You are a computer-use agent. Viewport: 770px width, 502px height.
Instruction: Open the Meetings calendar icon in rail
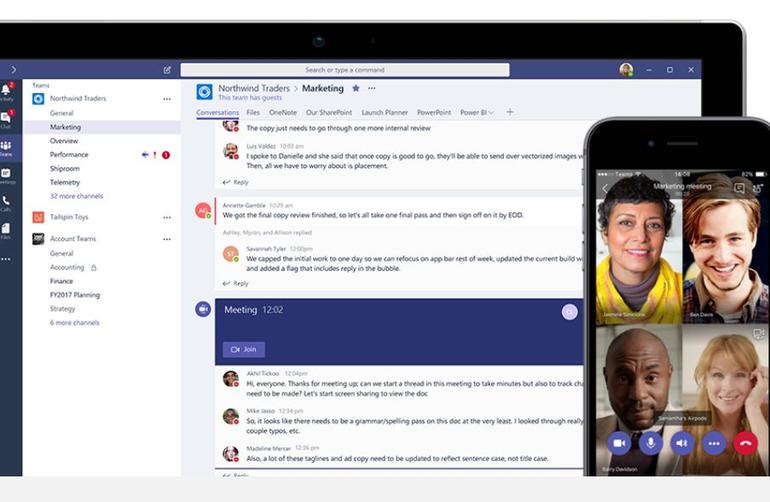pos(6,174)
